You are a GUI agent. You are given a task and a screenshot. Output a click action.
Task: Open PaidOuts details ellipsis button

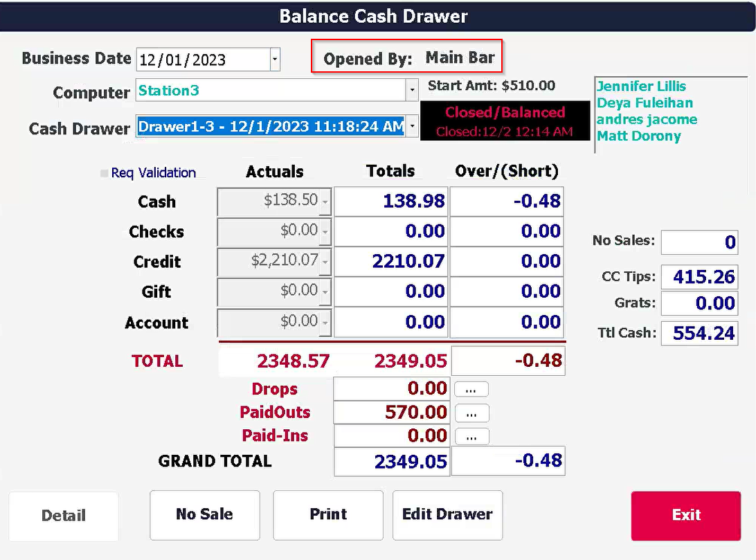tap(471, 413)
